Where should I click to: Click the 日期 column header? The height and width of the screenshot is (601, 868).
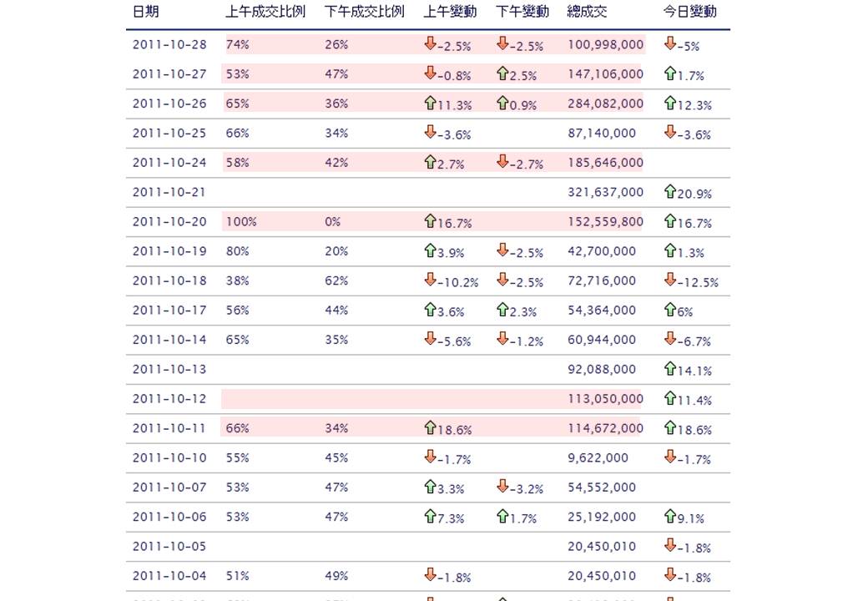(x=146, y=12)
